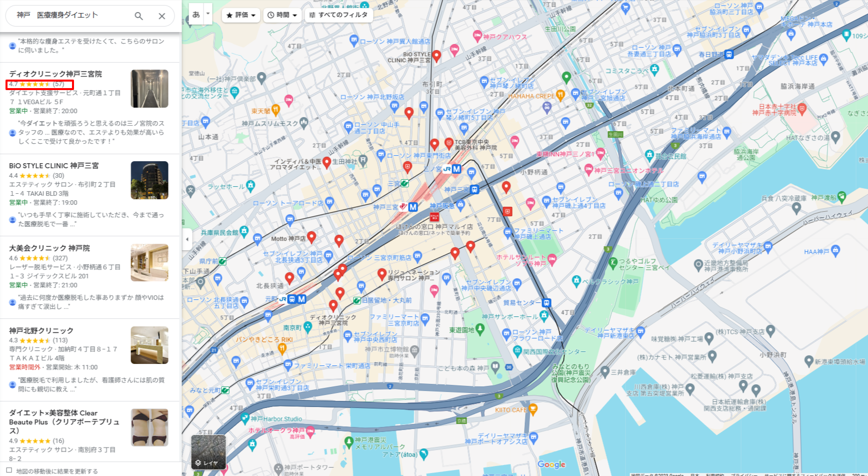The width and height of the screenshot is (868, 476).
Task: Click the 東遊園地 park marker
Action: (480, 328)
